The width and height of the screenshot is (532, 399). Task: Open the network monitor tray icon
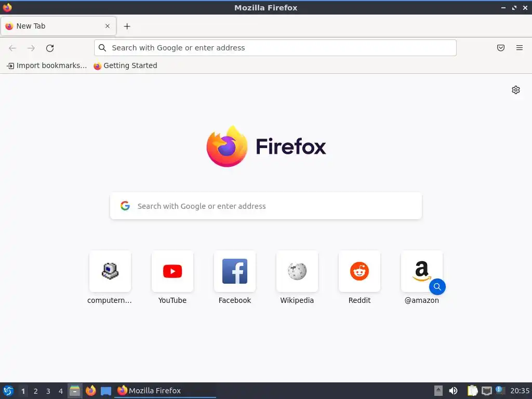[486, 391]
